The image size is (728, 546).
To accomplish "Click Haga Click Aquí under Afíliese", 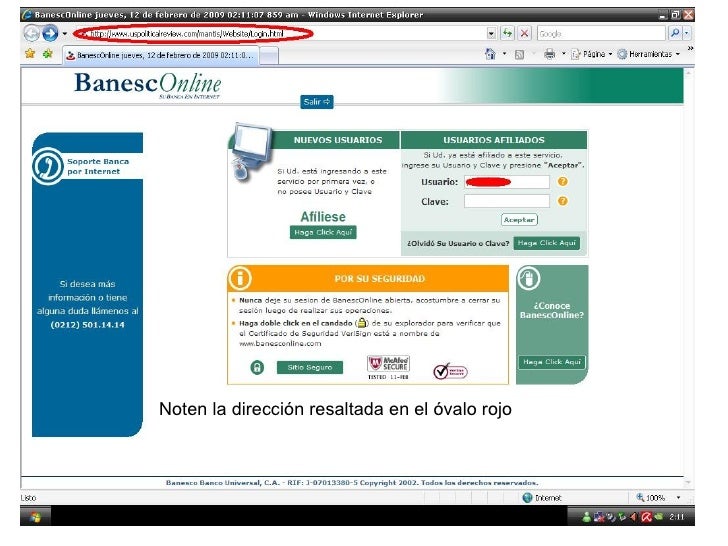I will [x=323, y=232].
